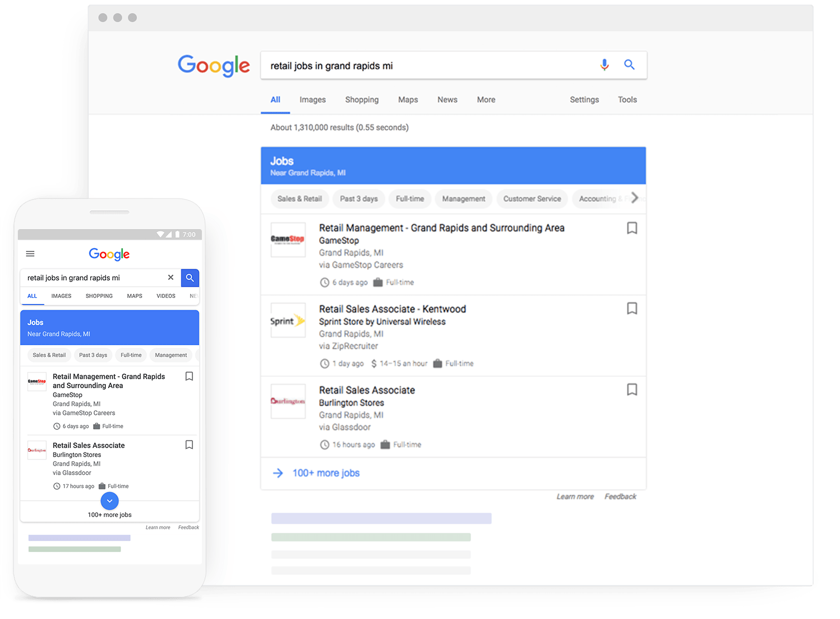840x619 pixels.
Task: Enable the Customer Service job filter
Action: point(532,199)
